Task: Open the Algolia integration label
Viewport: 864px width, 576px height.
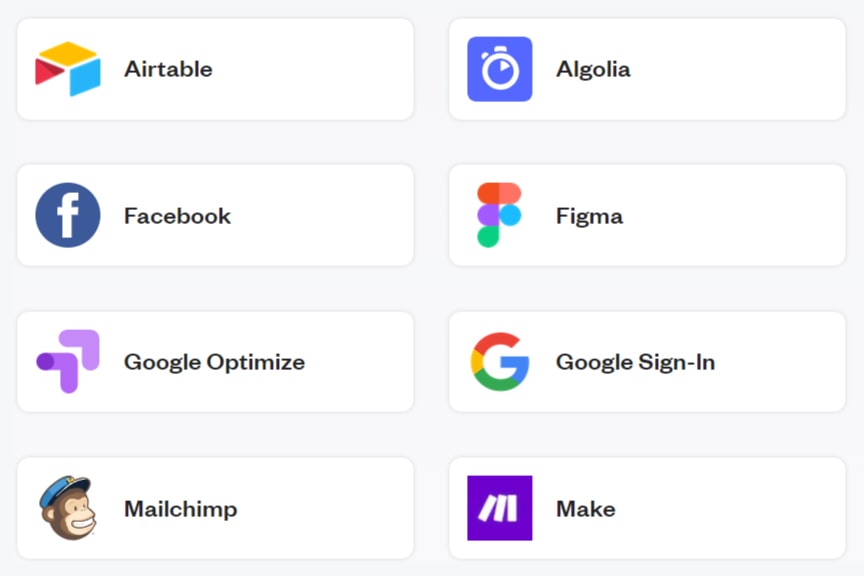Action: [x=593, y=69]
